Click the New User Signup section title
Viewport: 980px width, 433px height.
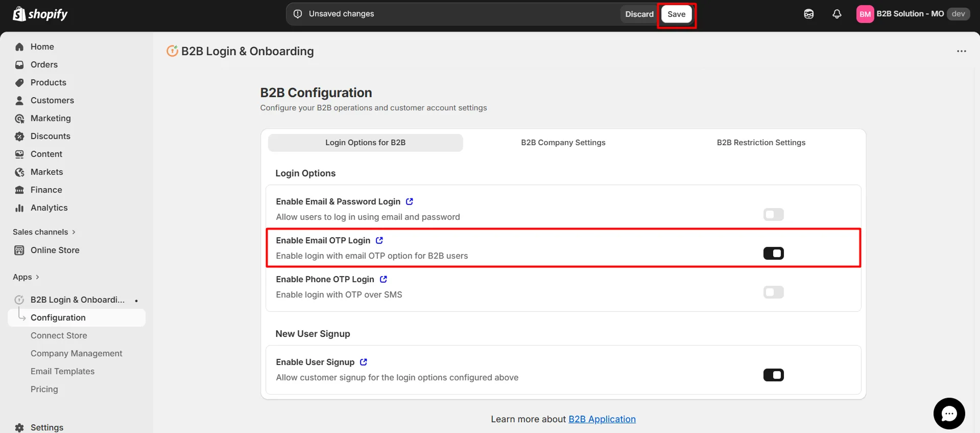point(313,334)
